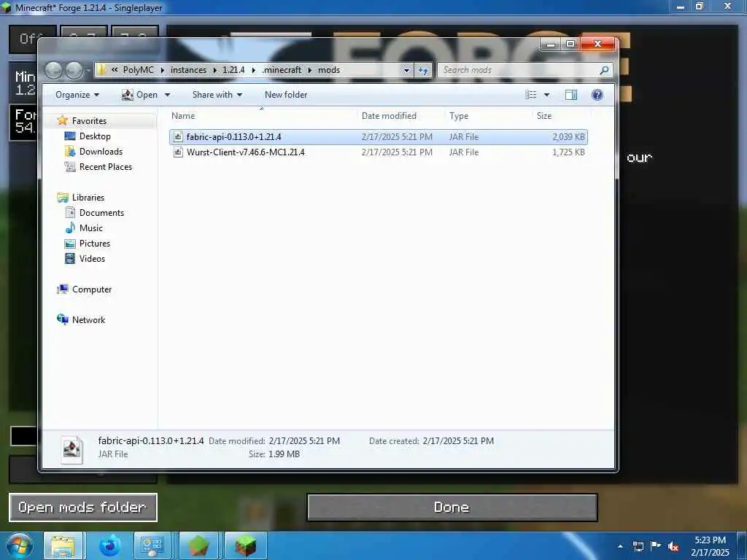Viewport: 747px width, 560px height.
Task: Click .minecraft in the address path
Action: click(x=282, y=70)
